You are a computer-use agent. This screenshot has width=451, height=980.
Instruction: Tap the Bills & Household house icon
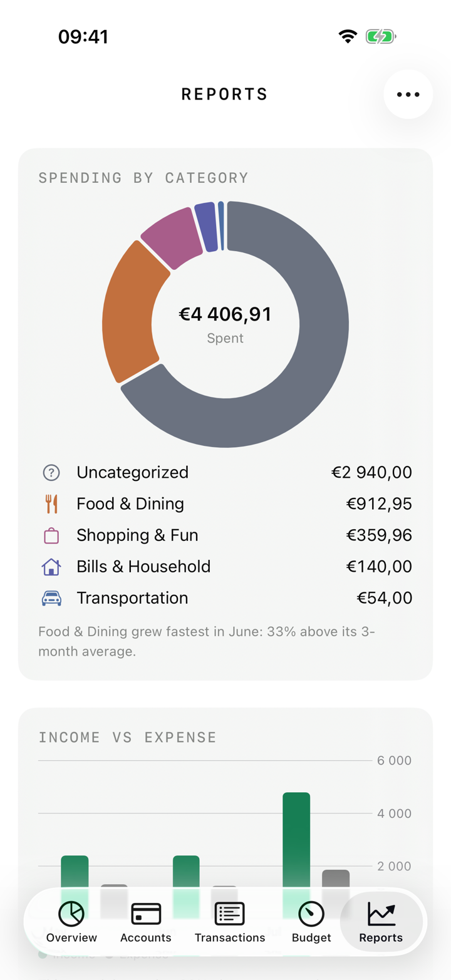51,567
